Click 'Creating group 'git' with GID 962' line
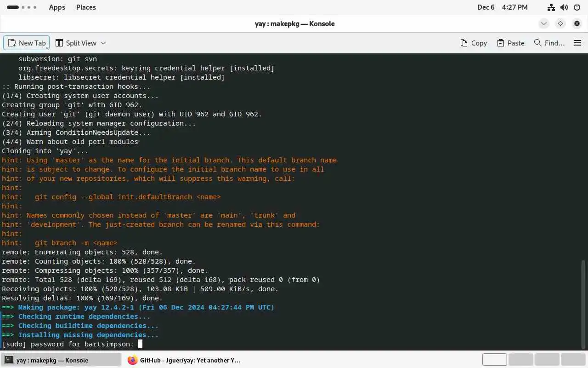The image size is (588, 368). 72,105
